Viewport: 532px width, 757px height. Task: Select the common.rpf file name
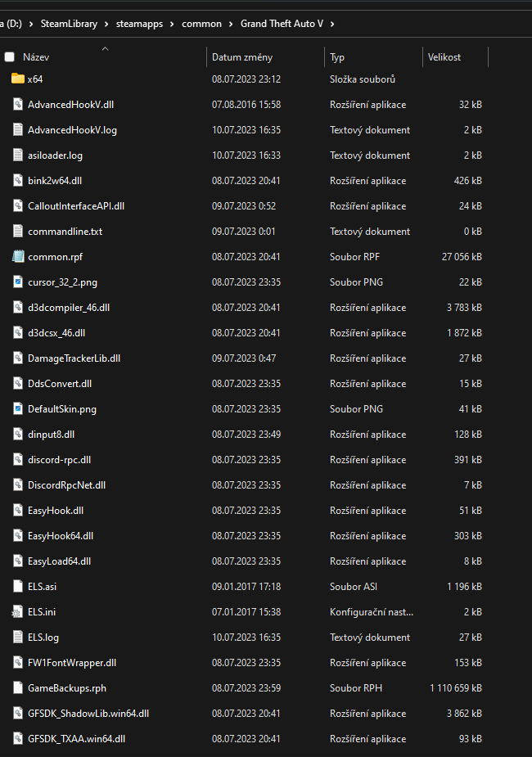(x=55, y=257)
